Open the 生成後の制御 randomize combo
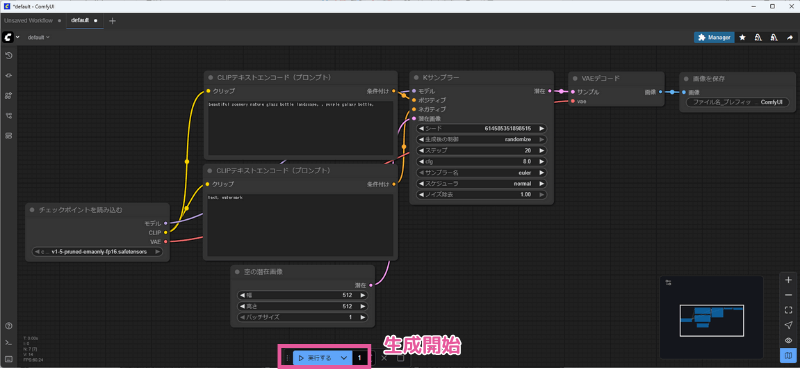 coord(482,139)
